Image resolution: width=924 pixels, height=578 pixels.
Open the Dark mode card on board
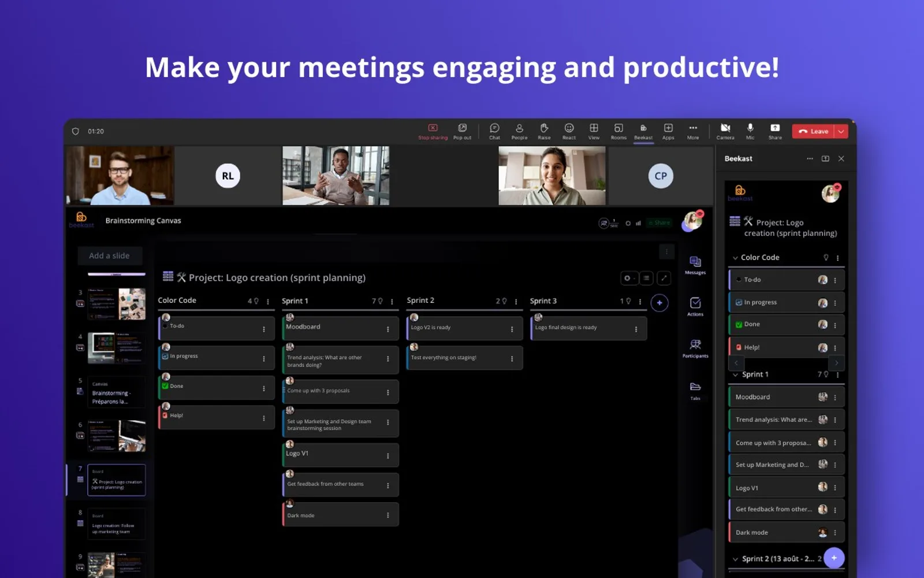pyautogui.click(x=341, y=514)
